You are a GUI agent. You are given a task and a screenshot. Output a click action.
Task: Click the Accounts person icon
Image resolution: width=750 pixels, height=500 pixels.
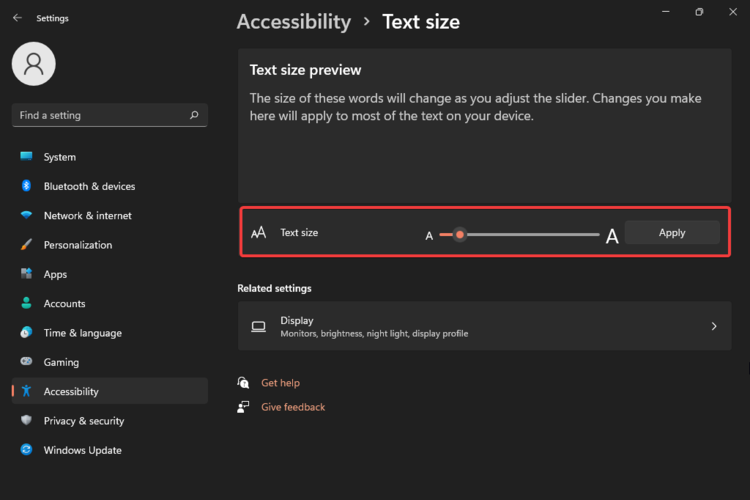pos(26,303)
